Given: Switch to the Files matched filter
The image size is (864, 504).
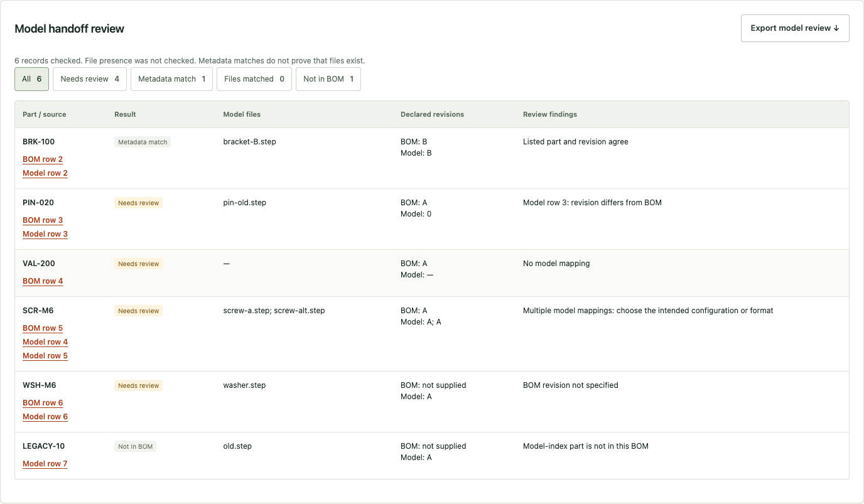Looking at the screenshot, I should click(254, 79).
